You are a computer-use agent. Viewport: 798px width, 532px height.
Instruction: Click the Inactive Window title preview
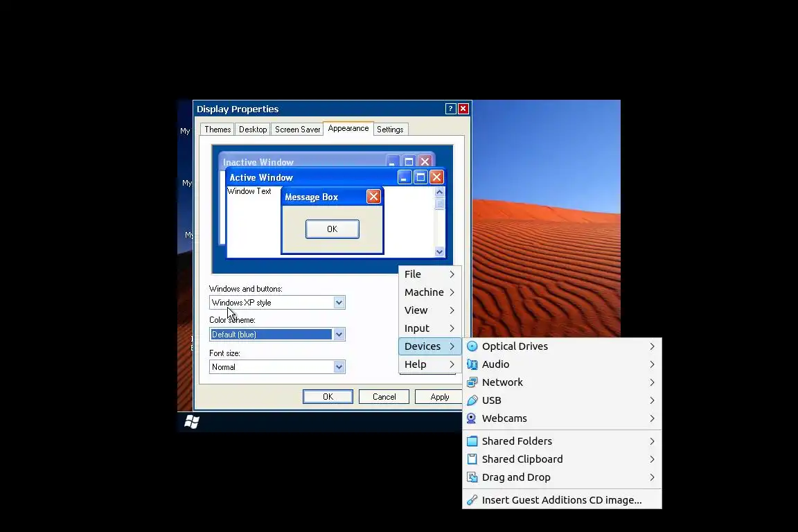pos(258,162)
